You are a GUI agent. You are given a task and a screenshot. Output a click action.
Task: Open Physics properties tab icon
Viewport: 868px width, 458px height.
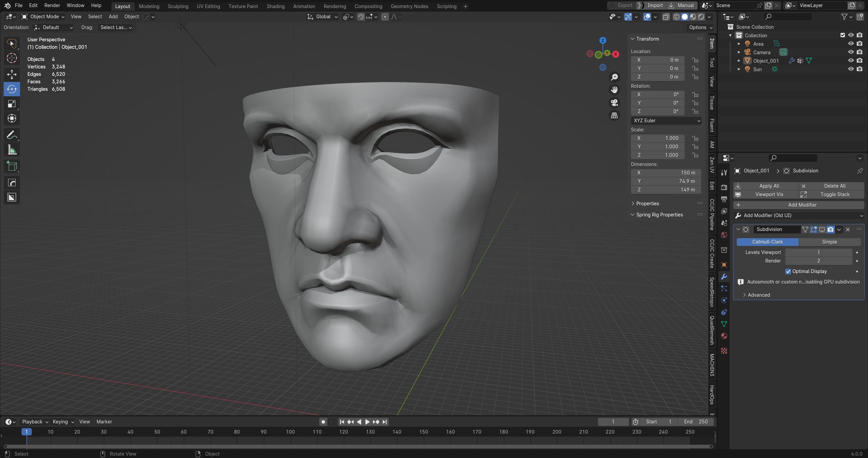pyautogui.click(x=724, y=300)
